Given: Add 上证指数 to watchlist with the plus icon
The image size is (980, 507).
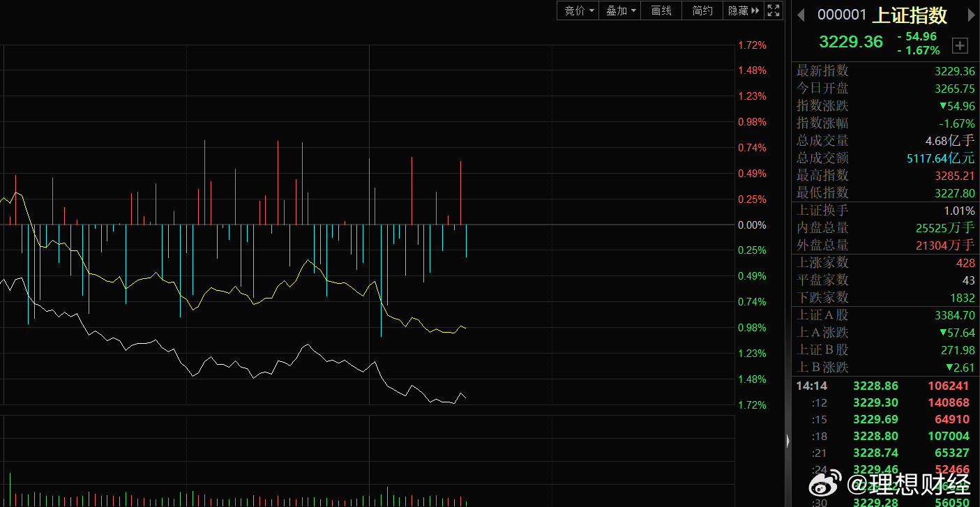Looking at the screenshot, I should 960,45.
